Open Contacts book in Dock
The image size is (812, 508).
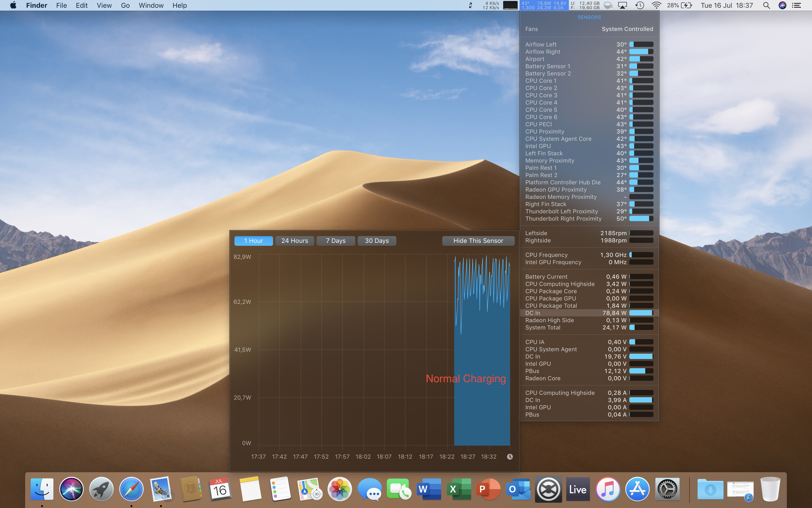(x=191, y=489)
